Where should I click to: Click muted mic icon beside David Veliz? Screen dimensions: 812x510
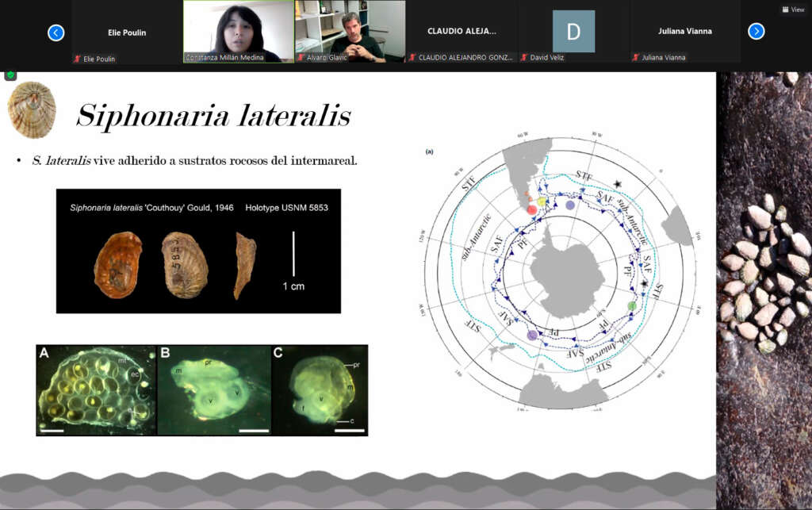click(x=524, y=57)
